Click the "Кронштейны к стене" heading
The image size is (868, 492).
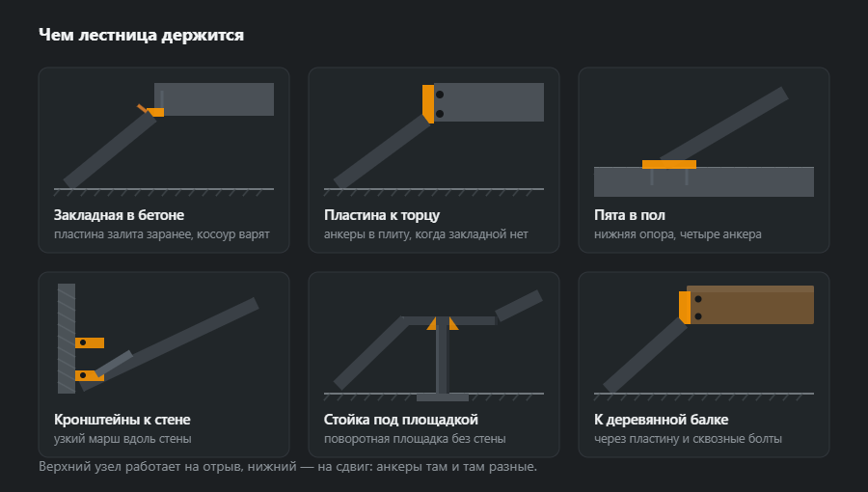[122, 420]
